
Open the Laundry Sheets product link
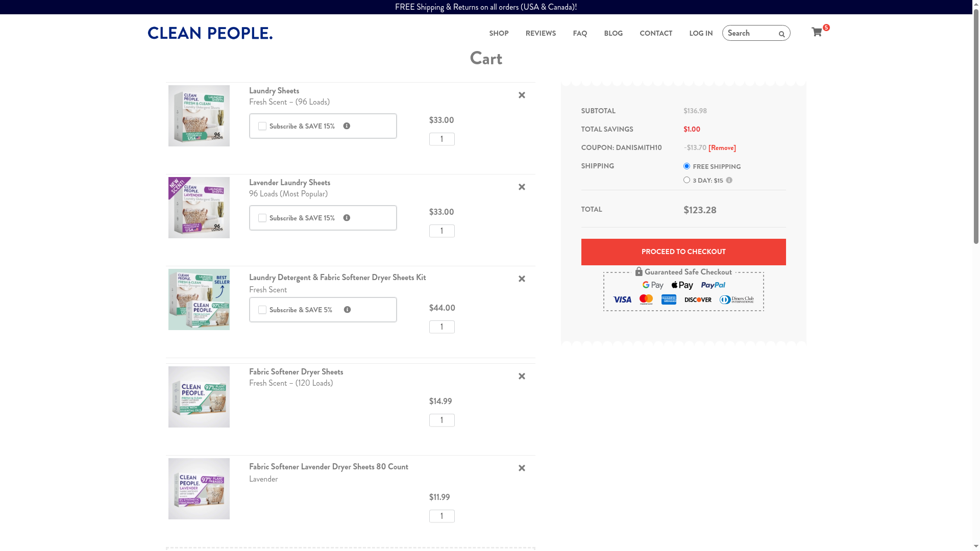point(274,91)
